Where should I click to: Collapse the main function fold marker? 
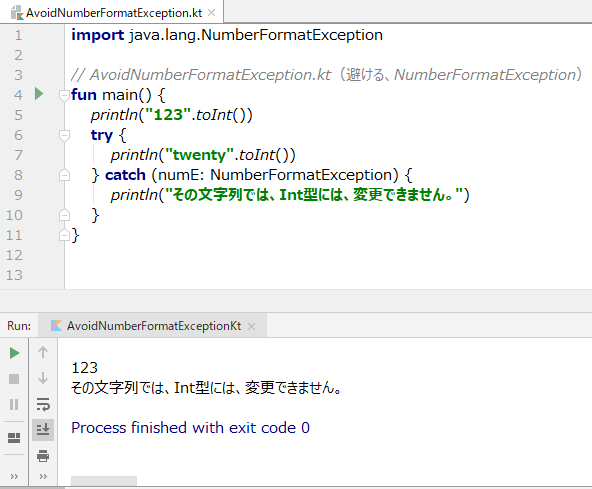click(64, 95)
